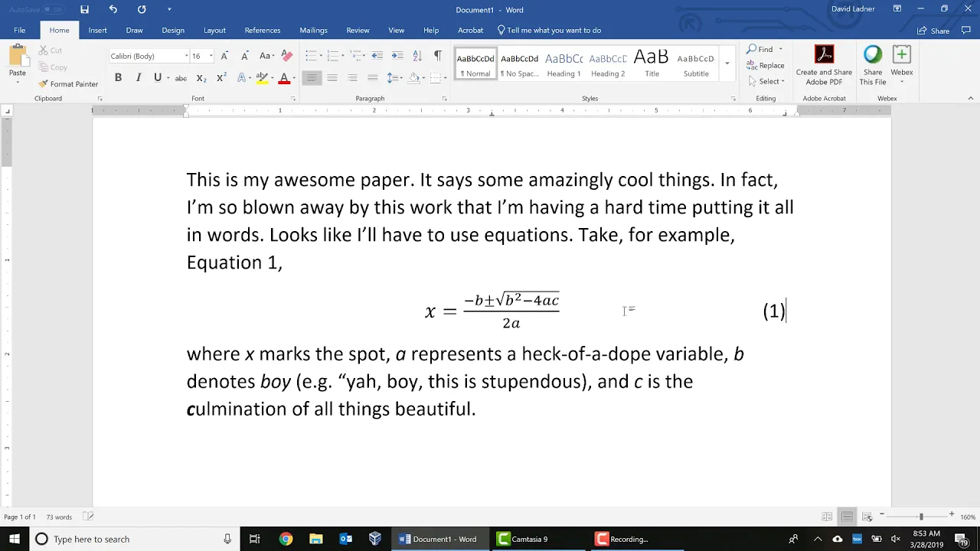Apply the Normal style
This screenshot has height=551, width=980.
(x=475, y=64)
